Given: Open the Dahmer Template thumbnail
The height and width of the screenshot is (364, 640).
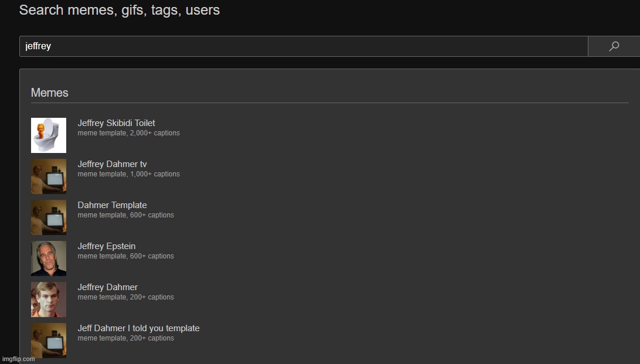Looking at the screenshot, I should (49, 217).
